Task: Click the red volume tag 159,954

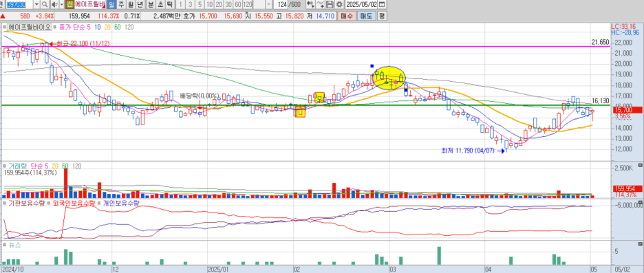Action: pos(628,188)
